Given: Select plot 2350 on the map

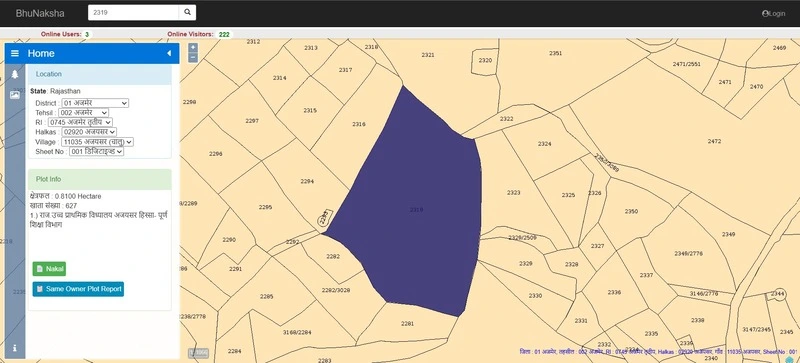Looking at the screenshot, I should click(631, 211).
